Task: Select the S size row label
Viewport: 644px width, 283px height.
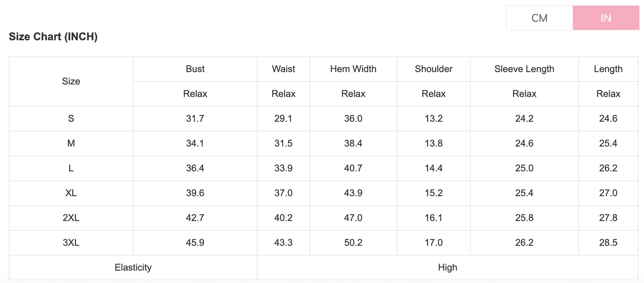Action: click(x=71, y=119)
